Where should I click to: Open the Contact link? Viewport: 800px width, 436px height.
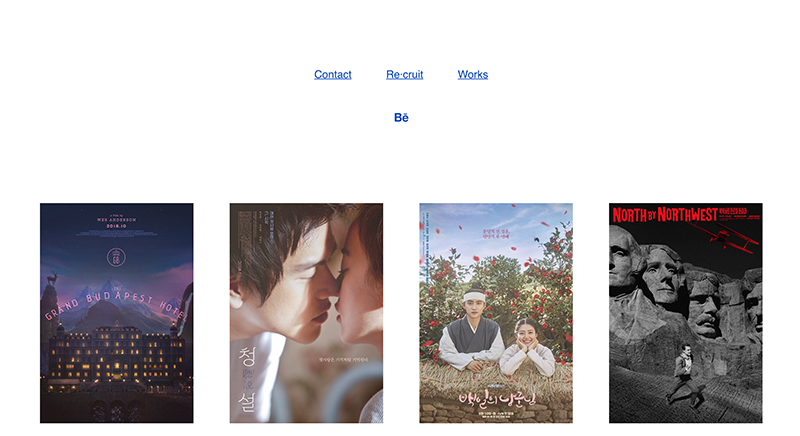pos(333,74)
